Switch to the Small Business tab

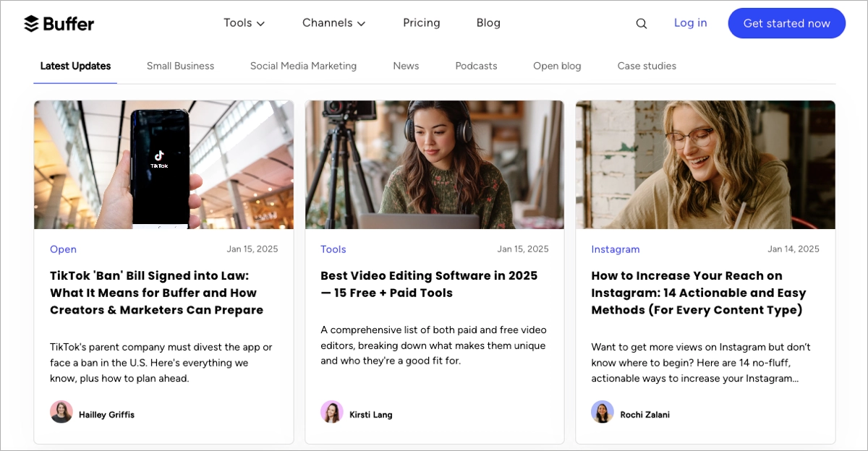click(180, 66)
